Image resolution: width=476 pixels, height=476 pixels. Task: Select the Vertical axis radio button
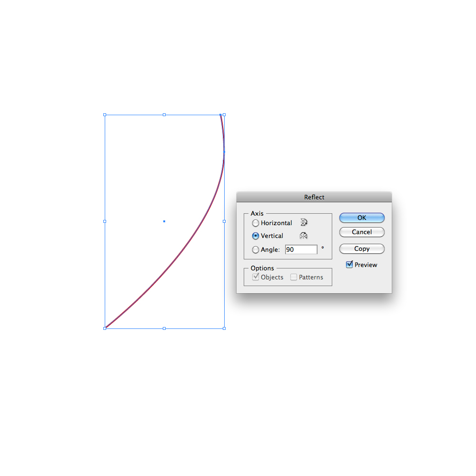click(256, 236)
